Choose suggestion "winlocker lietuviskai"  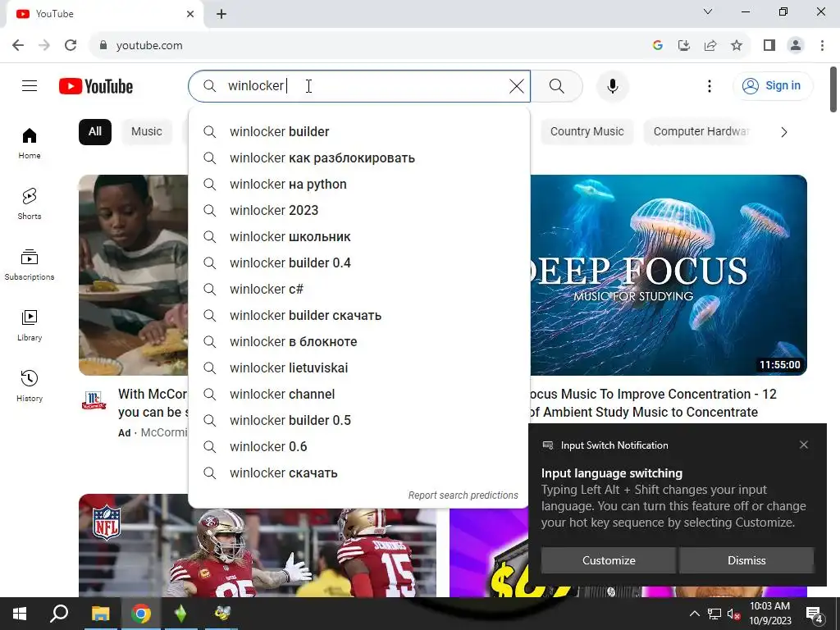point(359,368)
